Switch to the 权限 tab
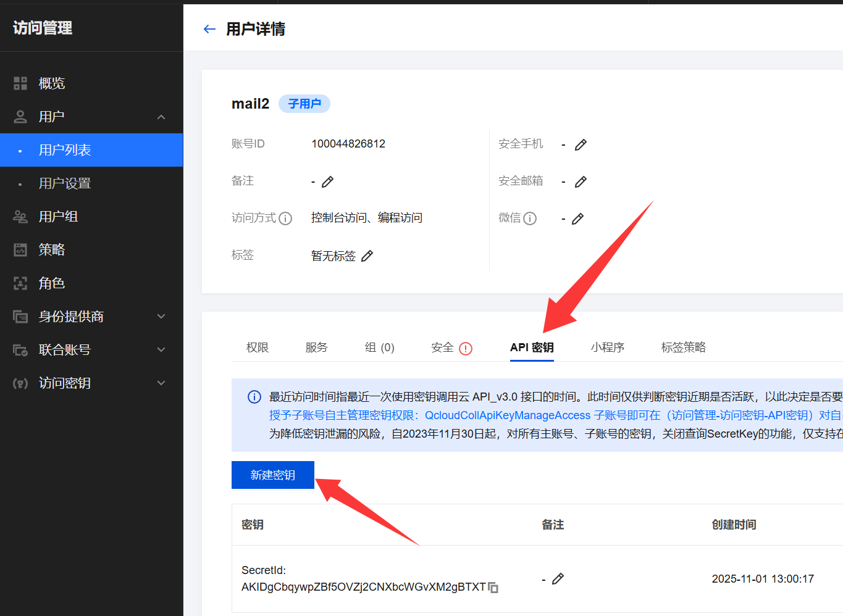This screenshot has height=616, width=843. [257, 348]
